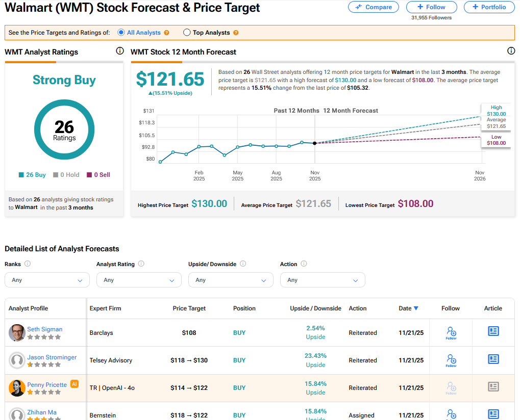Open info icon beside WMT Analyst Ratings

pos(120,51)
